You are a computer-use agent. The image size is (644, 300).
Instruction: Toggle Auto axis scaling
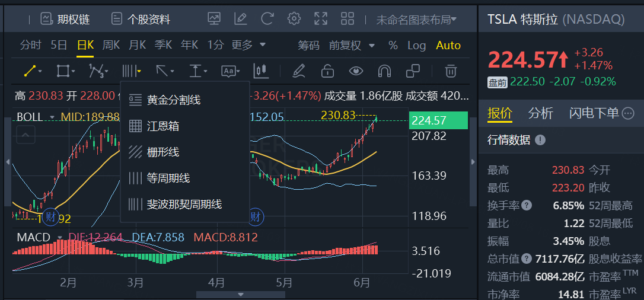coord(448,46)
